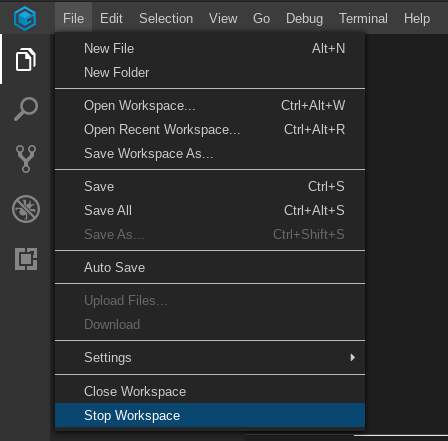
Task: Open the Search magnifier icon in sidebar
Action: point(26,109)
